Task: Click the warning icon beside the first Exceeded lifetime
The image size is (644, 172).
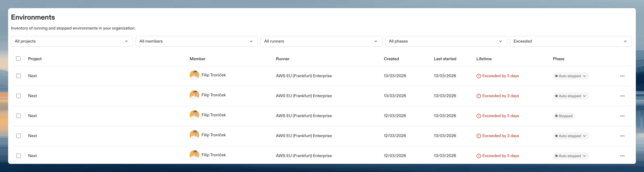Action: point(479,76)
